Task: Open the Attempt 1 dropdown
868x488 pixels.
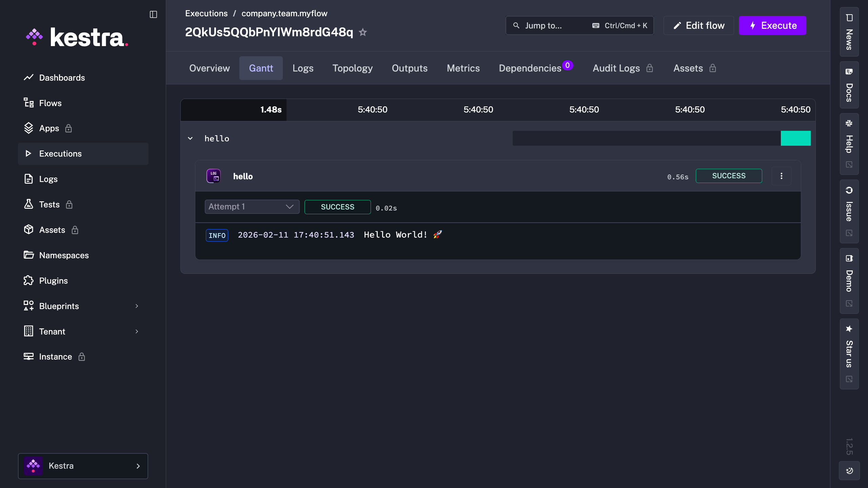Action: (x=252, y=207)
